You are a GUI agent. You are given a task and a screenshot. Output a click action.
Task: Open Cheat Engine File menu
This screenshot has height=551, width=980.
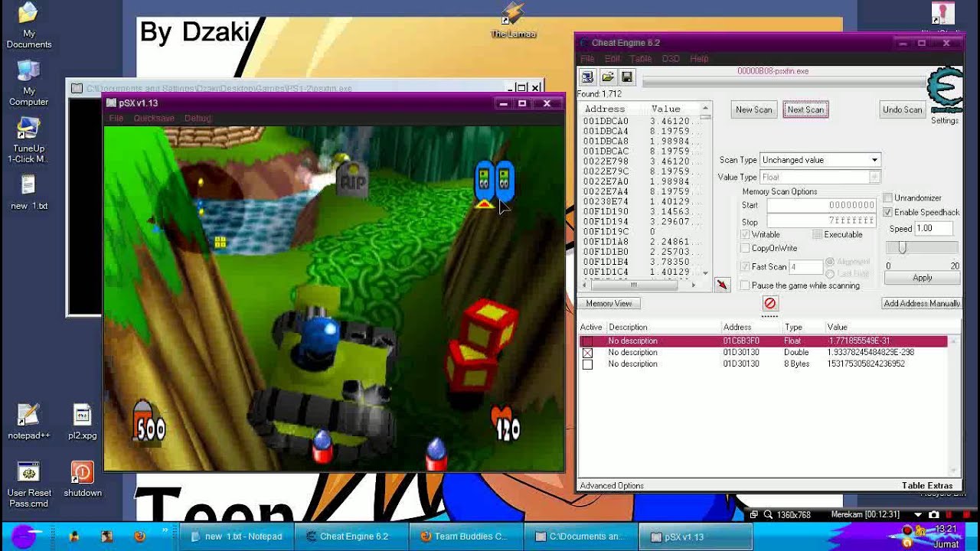587,59
